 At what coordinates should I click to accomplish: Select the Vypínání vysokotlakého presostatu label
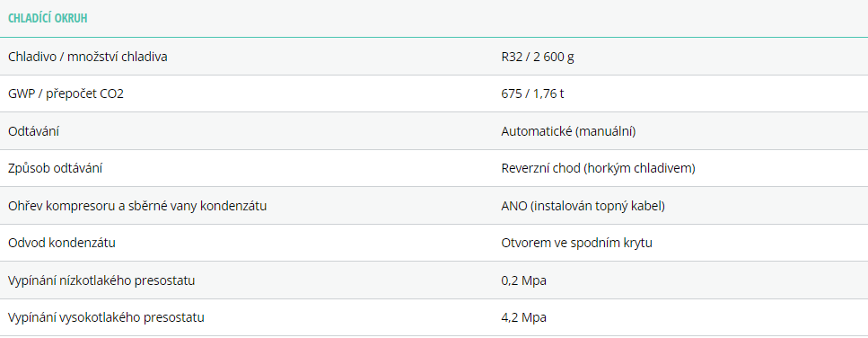[106, 318]
